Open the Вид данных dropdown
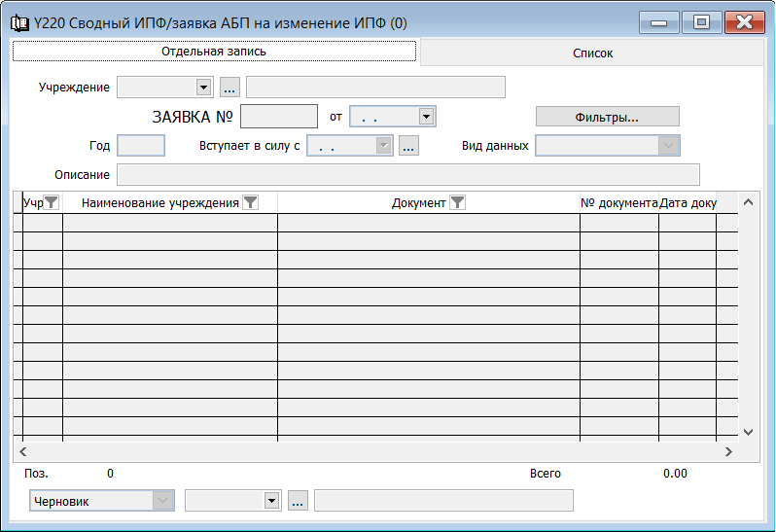The height and width of the screenshot is (532, 776). coord(668,146)
